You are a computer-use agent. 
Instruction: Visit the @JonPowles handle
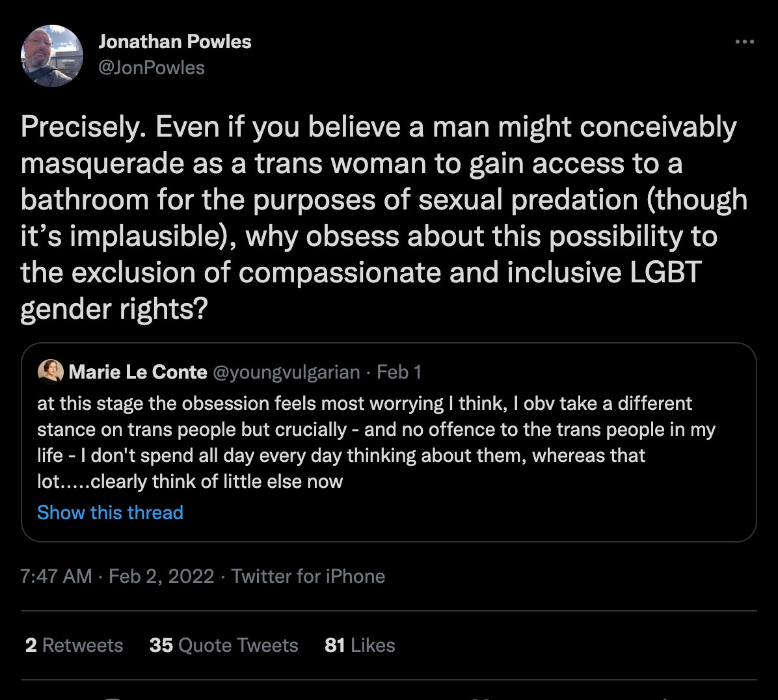pyautogui.click(x=151, y=68)
